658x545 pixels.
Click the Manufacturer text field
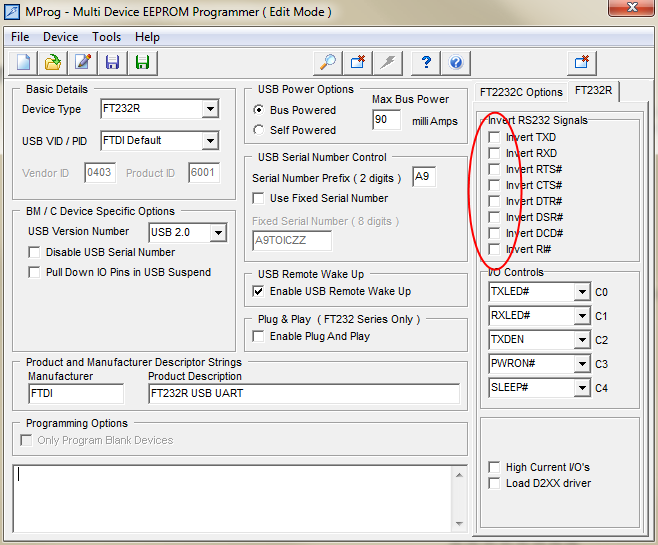(x=76, y=394)
